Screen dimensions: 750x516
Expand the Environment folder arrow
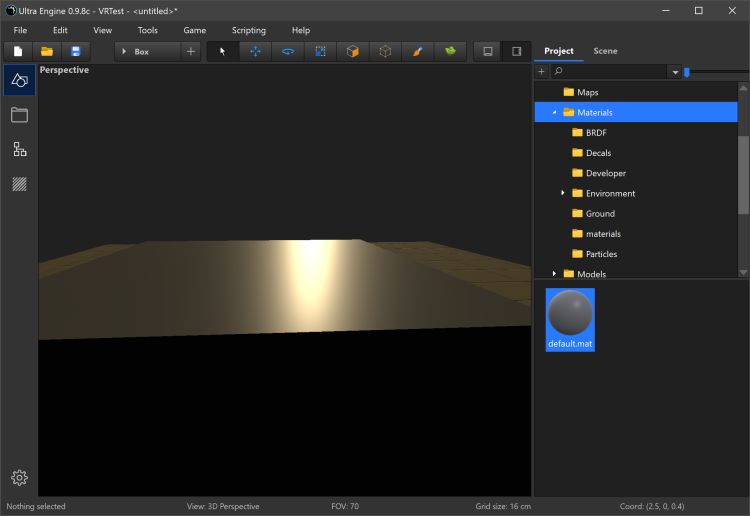coord(563,193)
